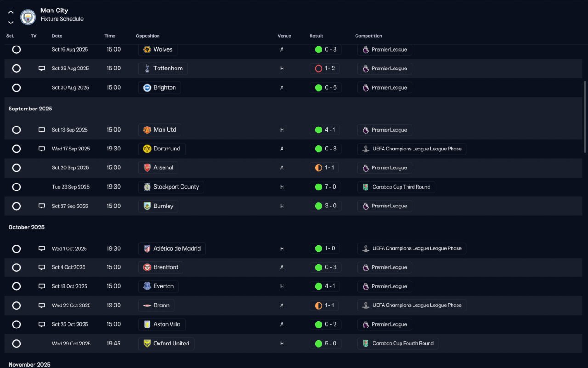The width and height of the screenshot is (588, 368).
Task: Click the vertical scrollbar on the right
Action: [585, 117]
